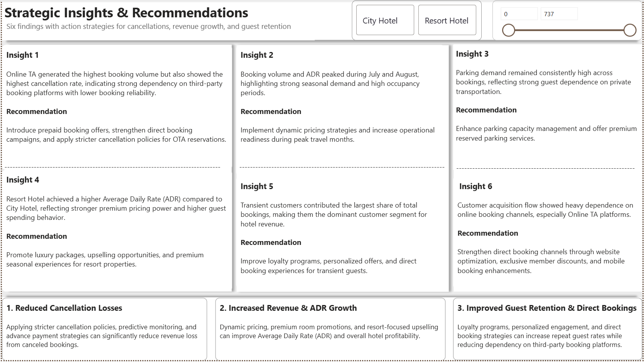This screenshot has width=644, height=362.
Task: Click the Recommendation label under Insight 6
Action: 488,233
